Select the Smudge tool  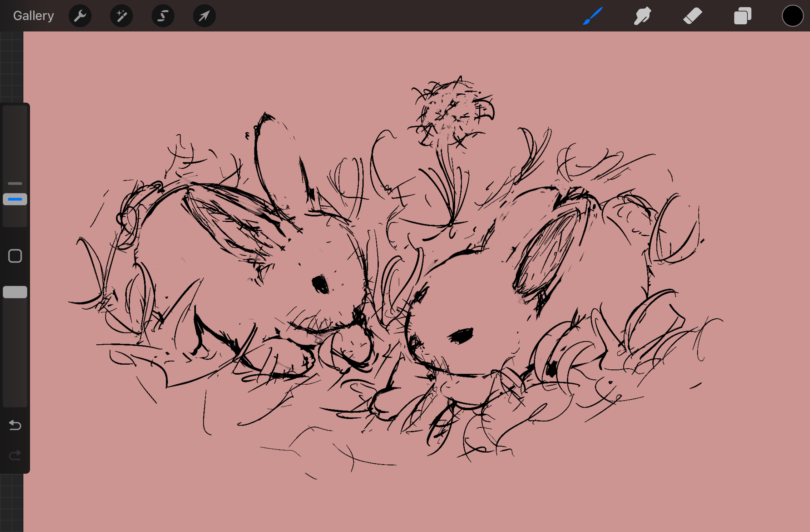(x=642, y=16)
